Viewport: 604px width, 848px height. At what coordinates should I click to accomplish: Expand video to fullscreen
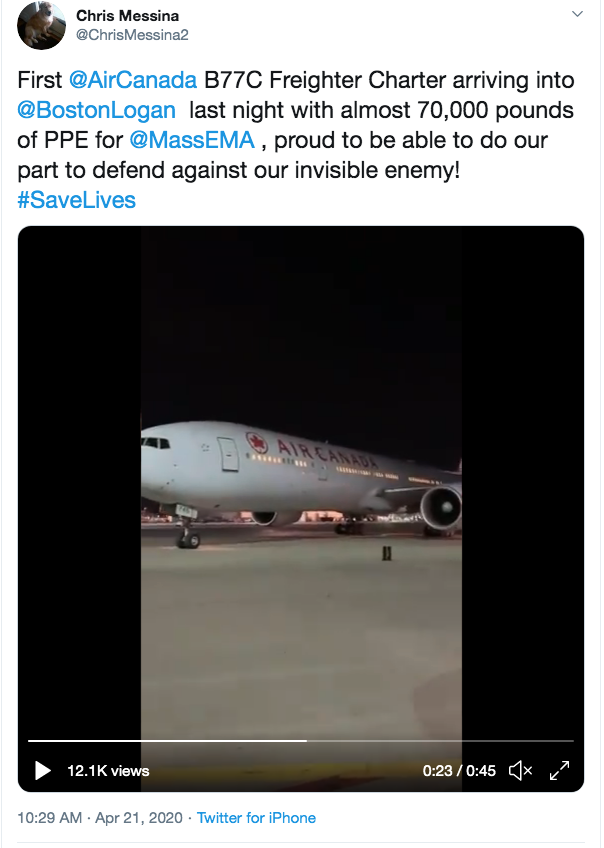[x=560, y=770]
